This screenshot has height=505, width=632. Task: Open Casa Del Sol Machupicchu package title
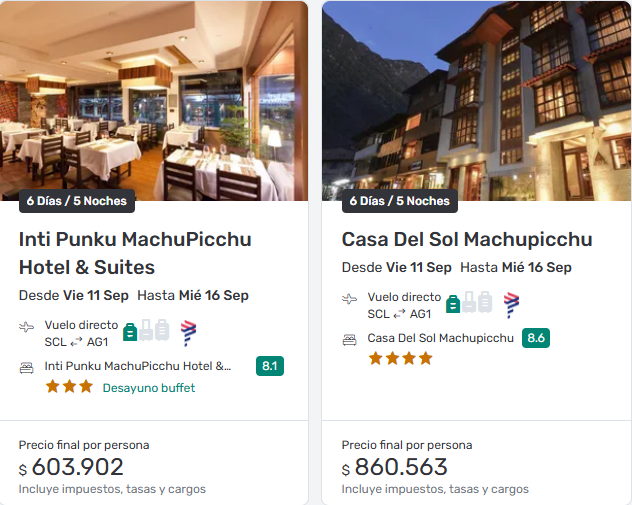(467, 240)
